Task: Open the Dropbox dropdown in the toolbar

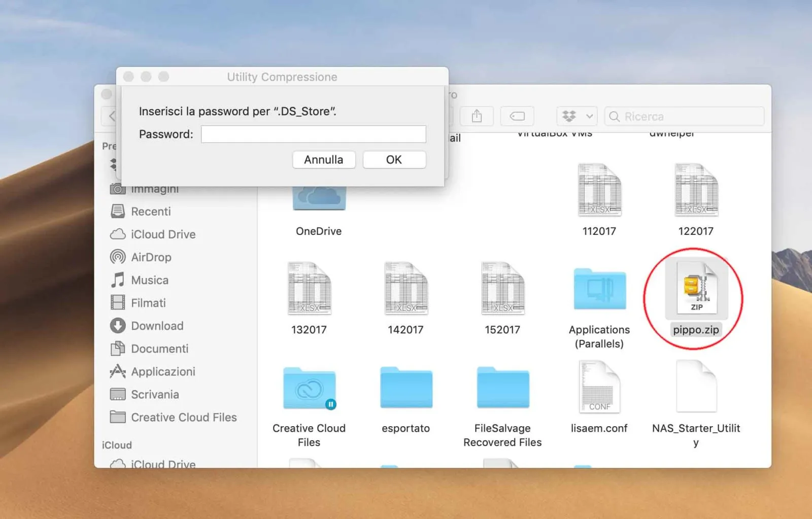Action: [577, 116]
